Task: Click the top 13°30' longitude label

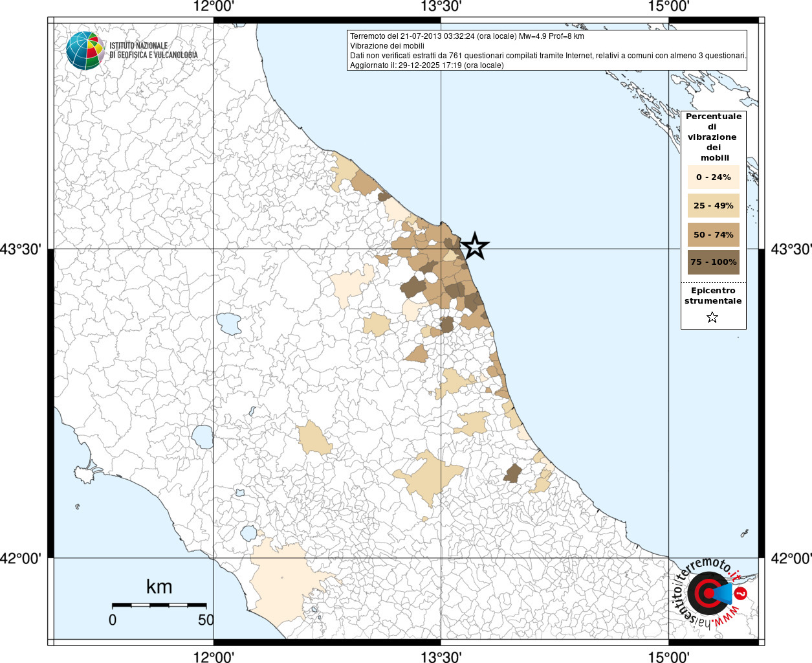Action: pyautogui.click(x=441, y=7)
